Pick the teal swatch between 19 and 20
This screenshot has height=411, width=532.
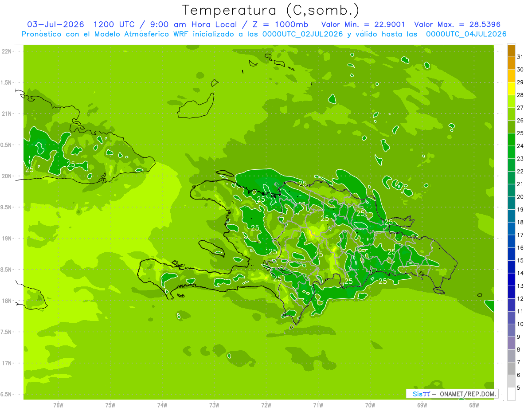511,203
